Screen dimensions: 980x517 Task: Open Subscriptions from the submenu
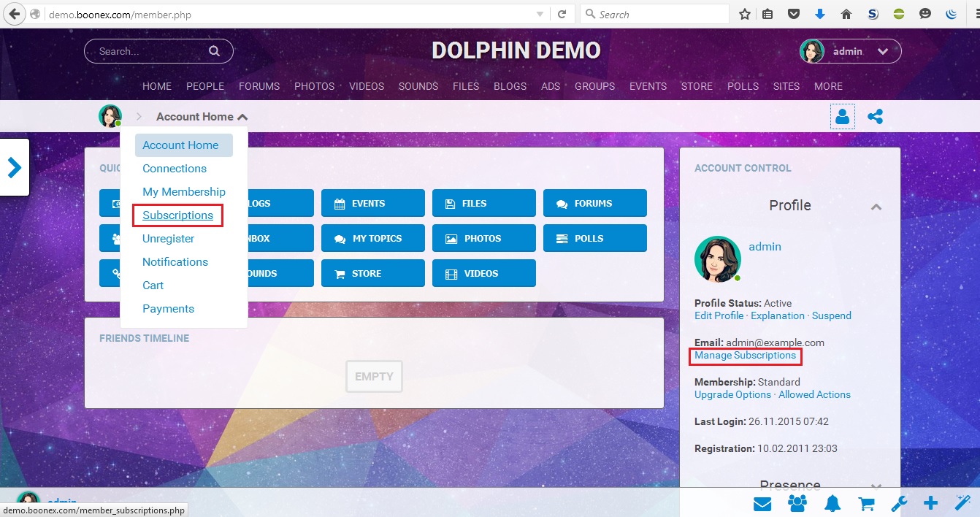coord(178,215)
